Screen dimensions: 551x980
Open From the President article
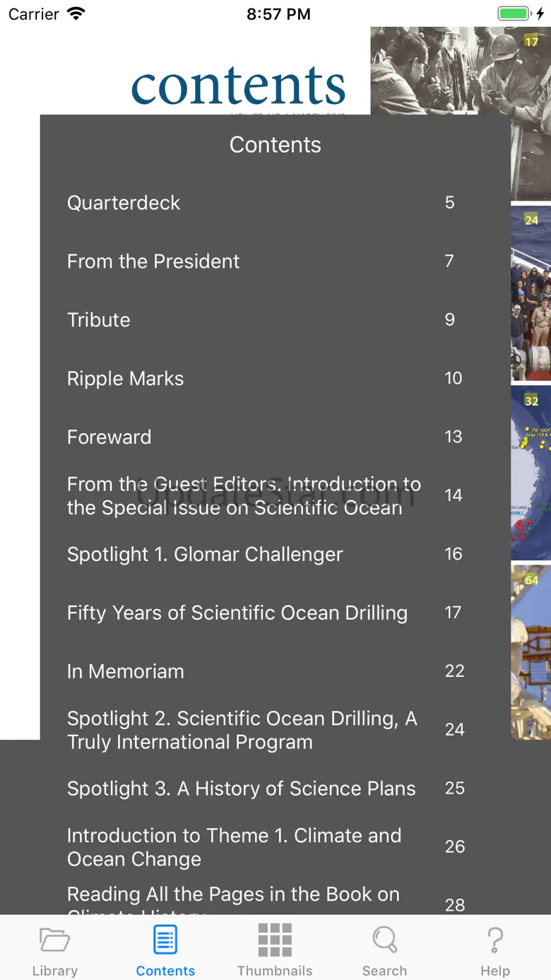click(153, 261)
